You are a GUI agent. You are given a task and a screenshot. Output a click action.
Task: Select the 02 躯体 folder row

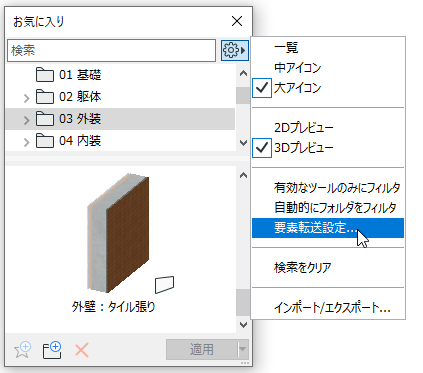[x=120, y=97]
